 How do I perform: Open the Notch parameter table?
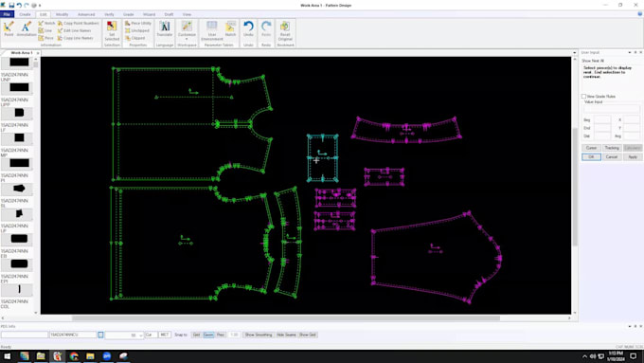231,28
